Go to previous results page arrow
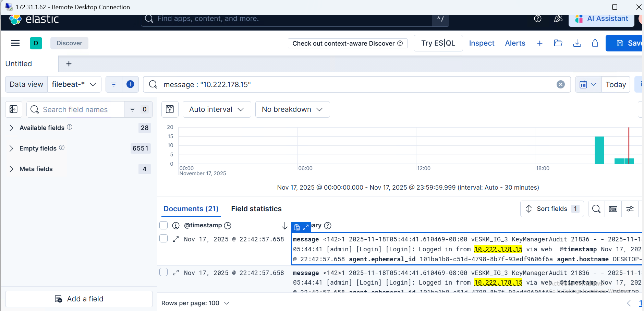644x311 pixels. click(x=629, y=303)
